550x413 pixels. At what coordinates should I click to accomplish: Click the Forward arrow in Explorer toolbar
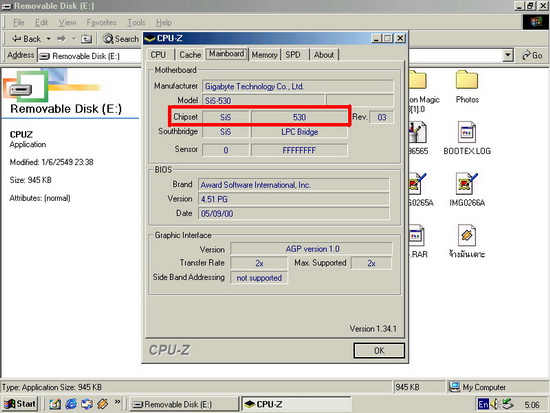(61, 39)
